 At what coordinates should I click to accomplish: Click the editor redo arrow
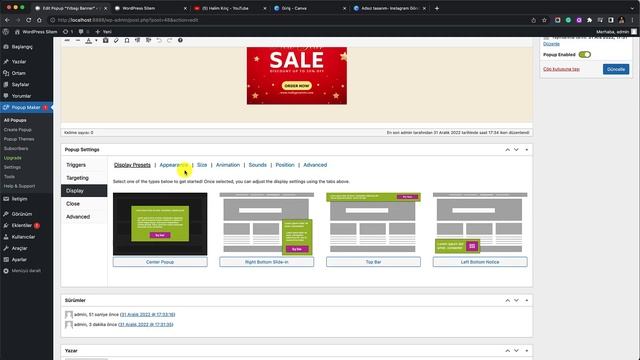[x=169, y=40]
